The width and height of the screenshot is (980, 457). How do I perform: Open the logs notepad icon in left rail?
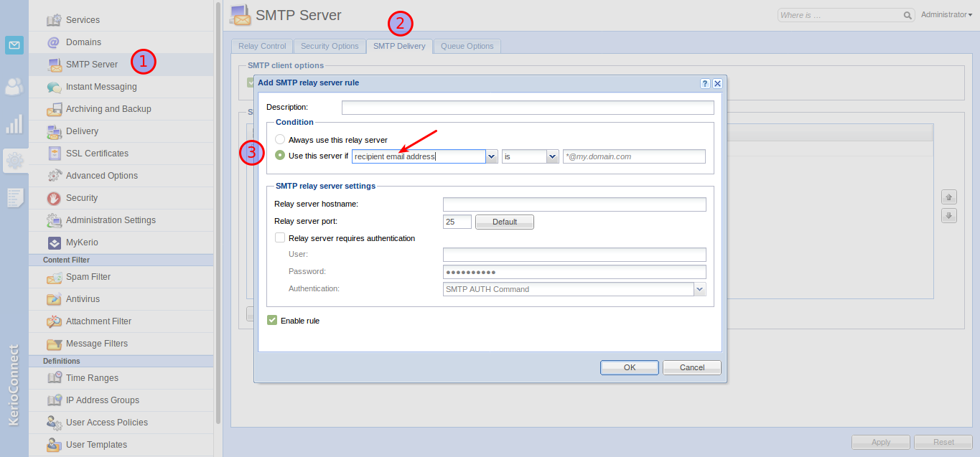click(14, 198)
